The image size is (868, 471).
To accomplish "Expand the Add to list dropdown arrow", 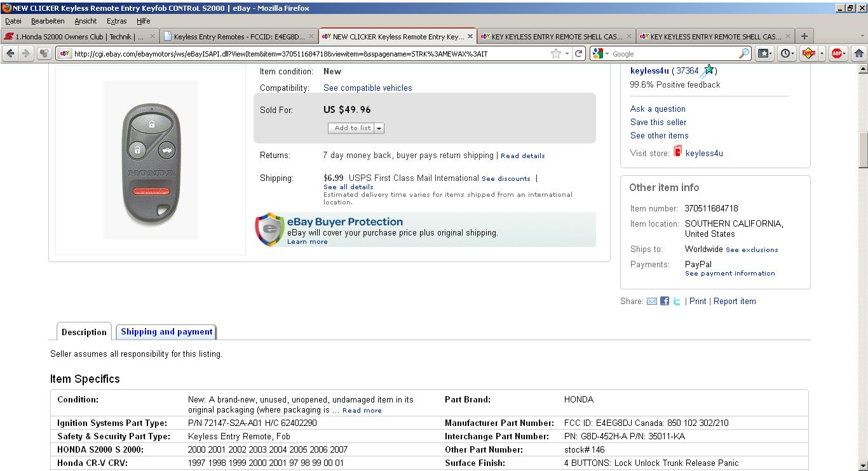I will click(x=379, y=128).
